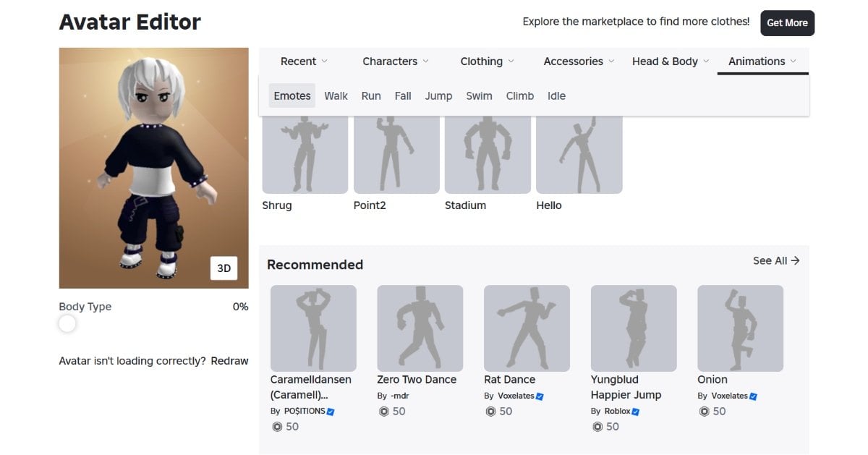Expand the Characters dropdown
The height and width of the screenshot is (455, 868).
tap(396, 61)
